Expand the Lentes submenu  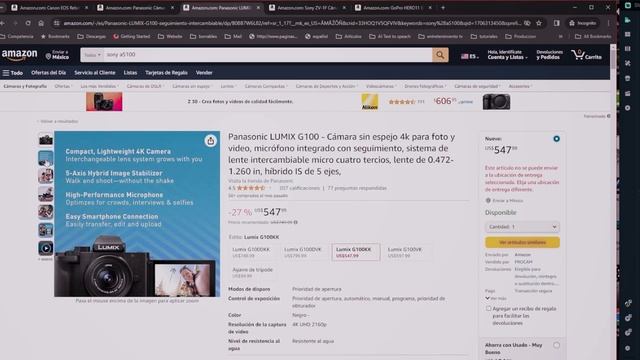click(228, 86)
